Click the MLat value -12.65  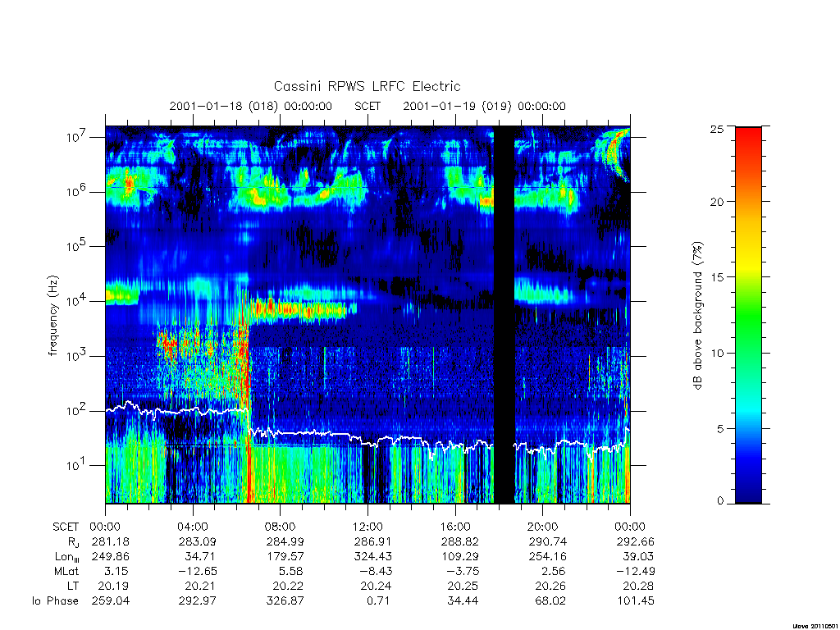[198, 571]
